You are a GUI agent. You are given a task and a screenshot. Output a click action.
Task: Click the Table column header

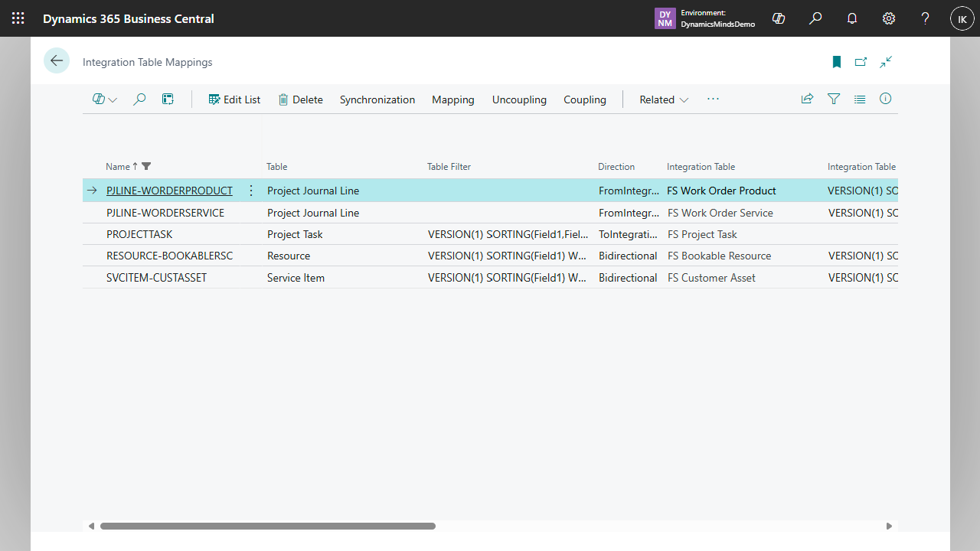pos(277,166)
